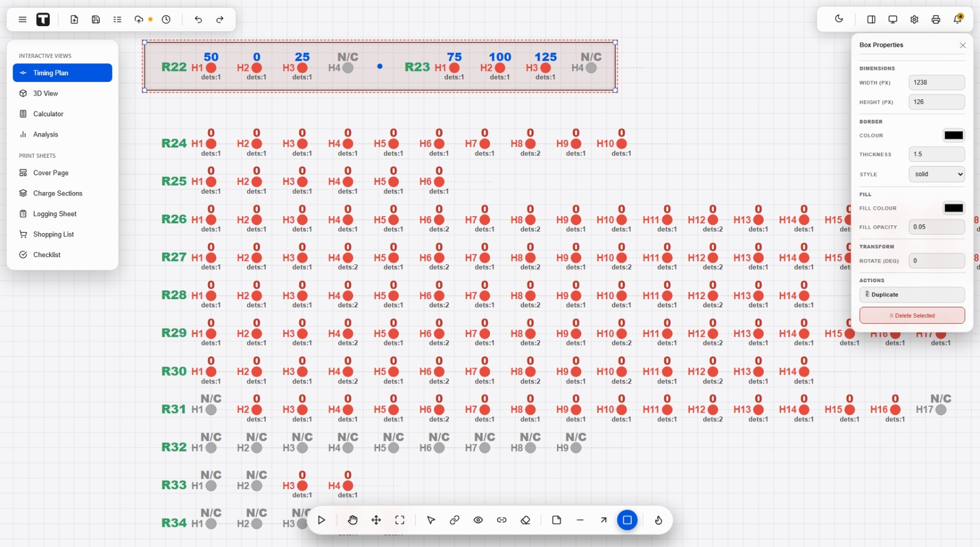Select the note/page tool

tap(557, 520)
